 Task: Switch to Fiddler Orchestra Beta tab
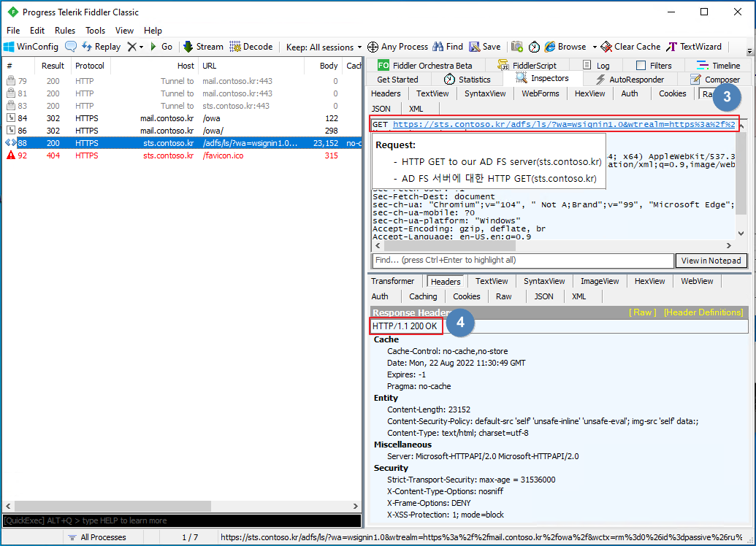click(x=425, y=66)
